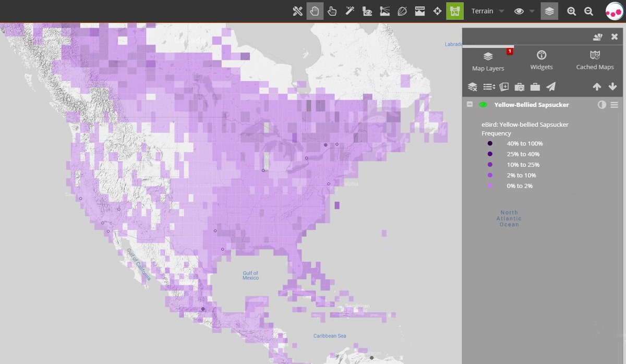Viewport: 626px width, 364px height.
Task: Activate the pointing finger identify tool
Action: tap(332, 11)
